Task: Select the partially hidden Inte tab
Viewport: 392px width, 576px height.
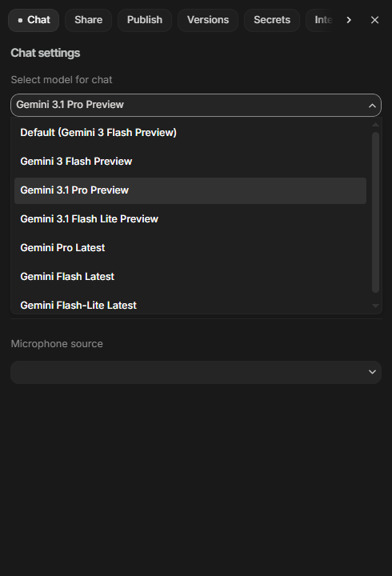Action: pyautogui.click(x=322, y=20)
